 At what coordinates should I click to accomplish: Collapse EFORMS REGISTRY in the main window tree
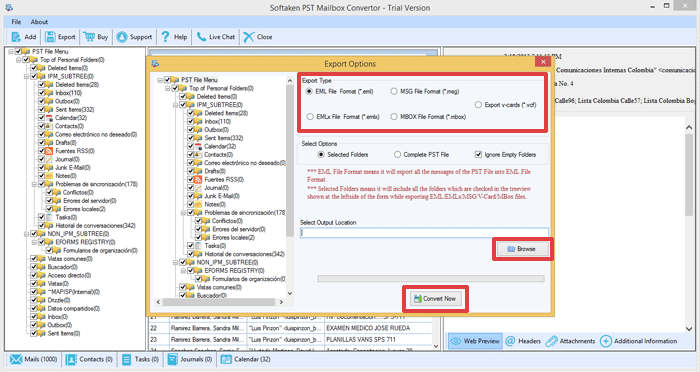34,242
